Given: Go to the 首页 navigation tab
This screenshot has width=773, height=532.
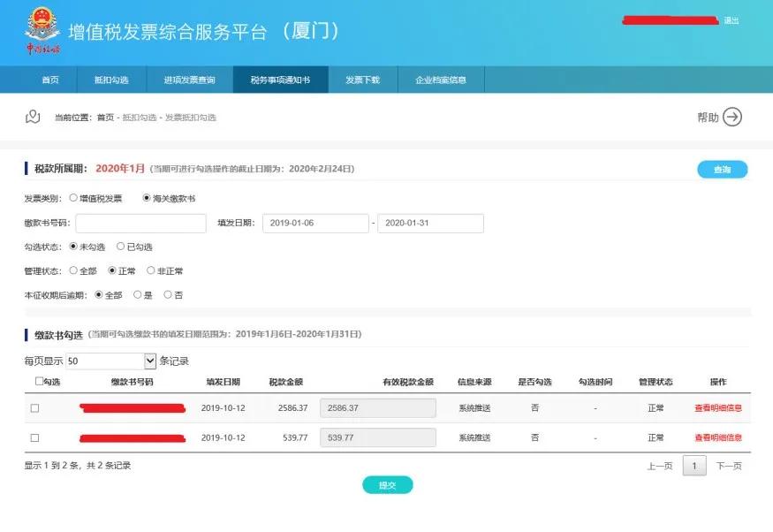Looking at the screenshot, I should tap(49, 79).
